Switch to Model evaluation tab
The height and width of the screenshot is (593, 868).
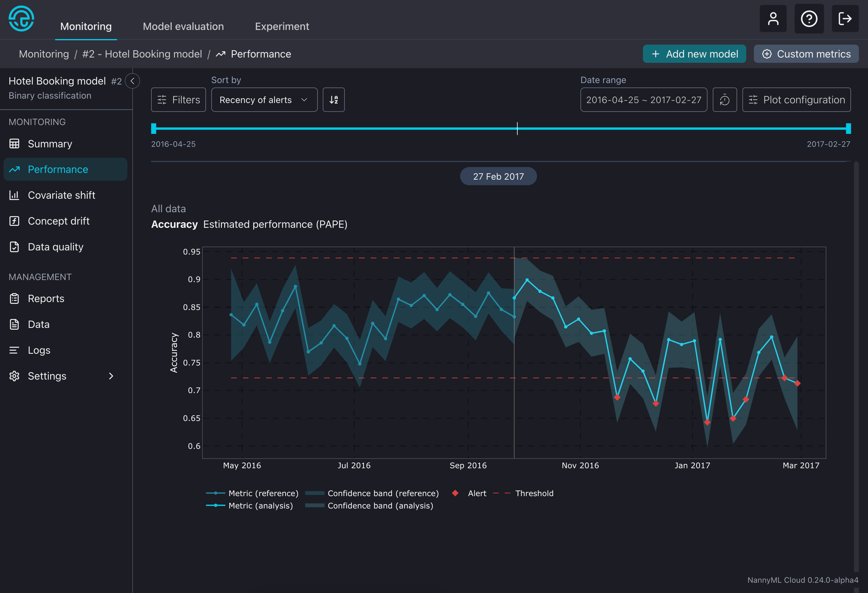(183, 26)
